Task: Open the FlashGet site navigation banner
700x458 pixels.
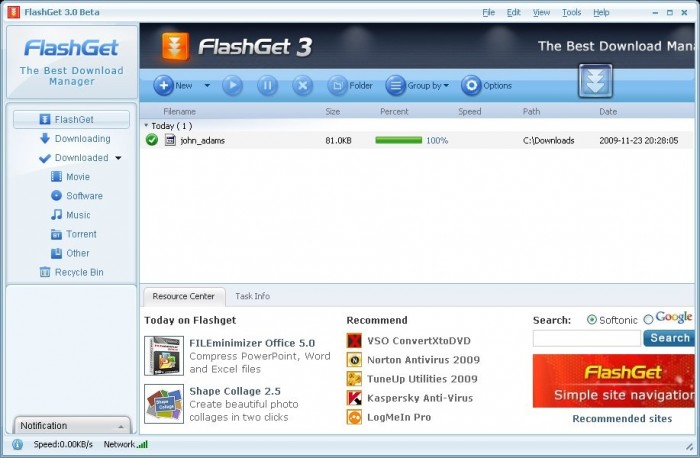Action: 614,381
